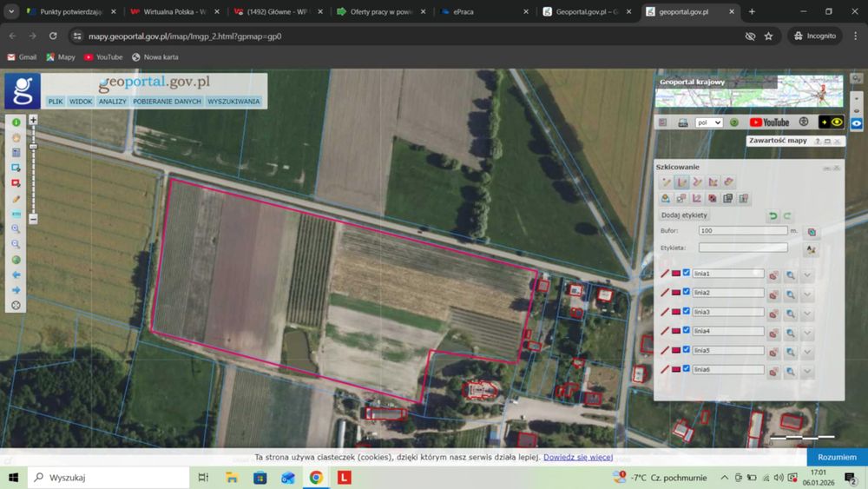Screen dimensions: 868x489
Task: Open the POBIERANIE DANYCH menu
Action: [167, 102]
